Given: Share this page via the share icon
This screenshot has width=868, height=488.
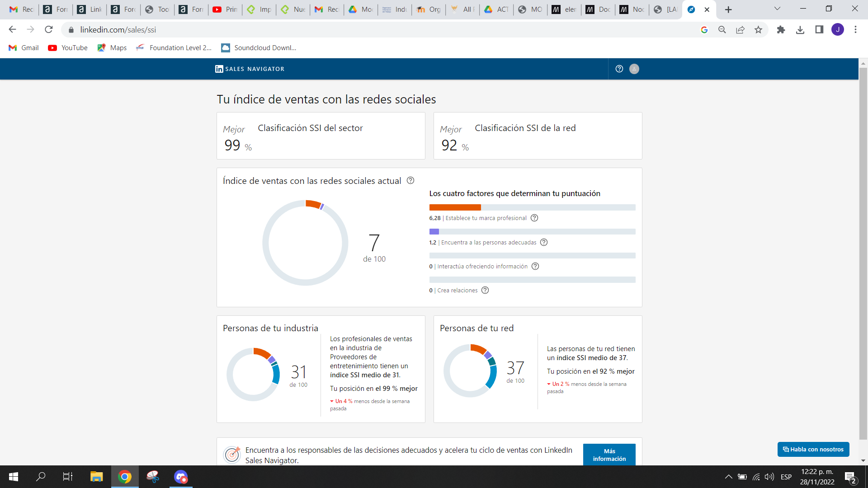Looking at the screenshot, I should [740, 29].
